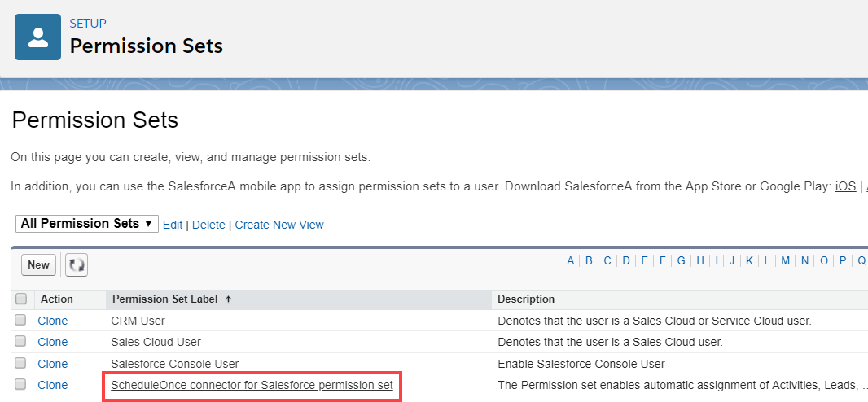Click the Edit view link
868x402 pixels.
(173, 225)
